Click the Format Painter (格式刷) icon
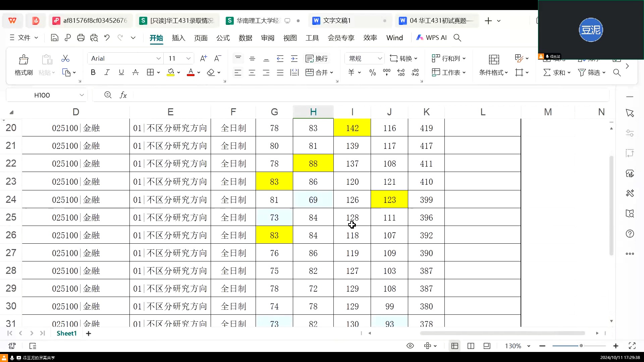 pos(23,60)
